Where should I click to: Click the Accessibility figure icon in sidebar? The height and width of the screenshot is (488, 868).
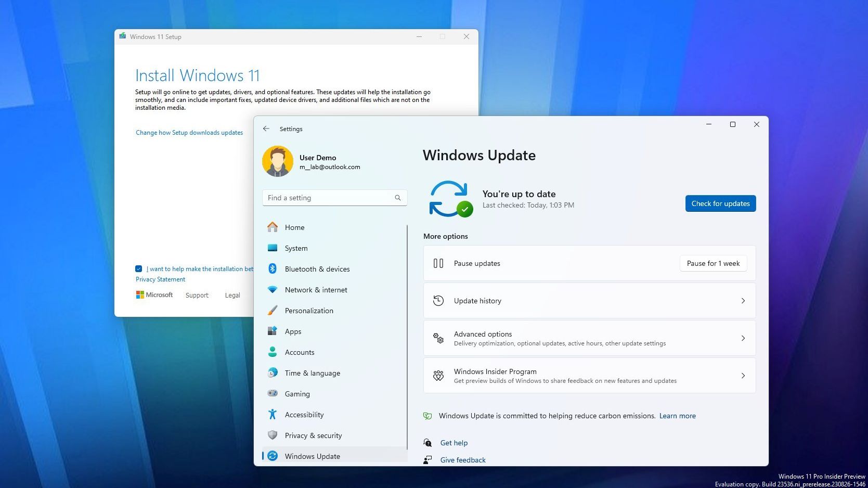point(273,414)
